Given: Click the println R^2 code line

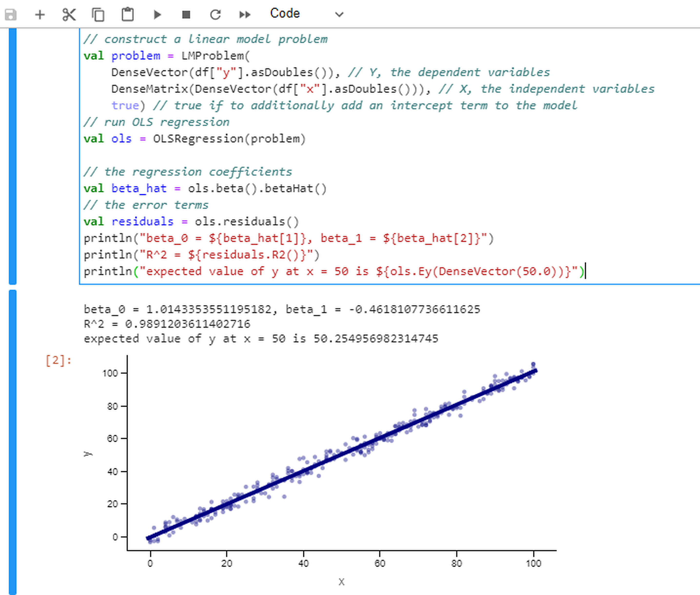Looking at the screenshot, I should pyautogui.click(x=201, y=255).
